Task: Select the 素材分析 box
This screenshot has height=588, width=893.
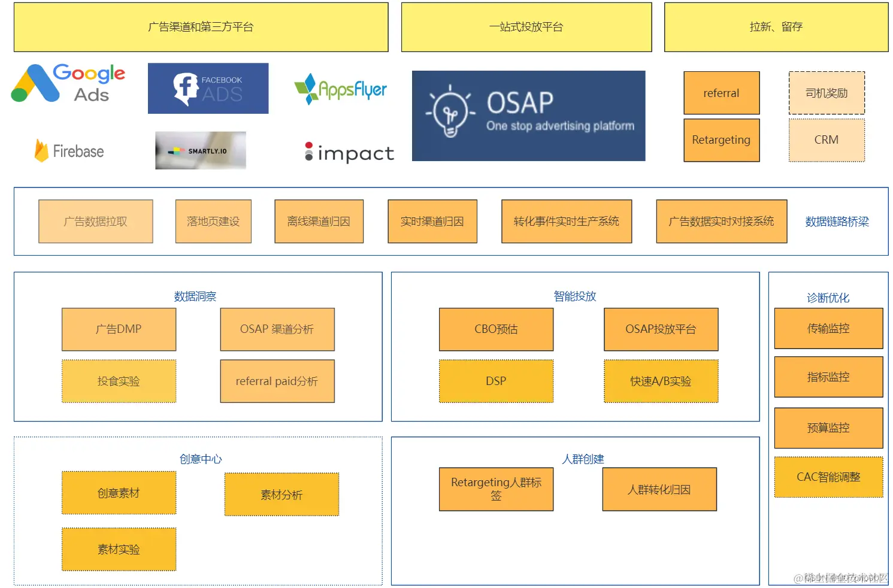Action: (282, 495)
